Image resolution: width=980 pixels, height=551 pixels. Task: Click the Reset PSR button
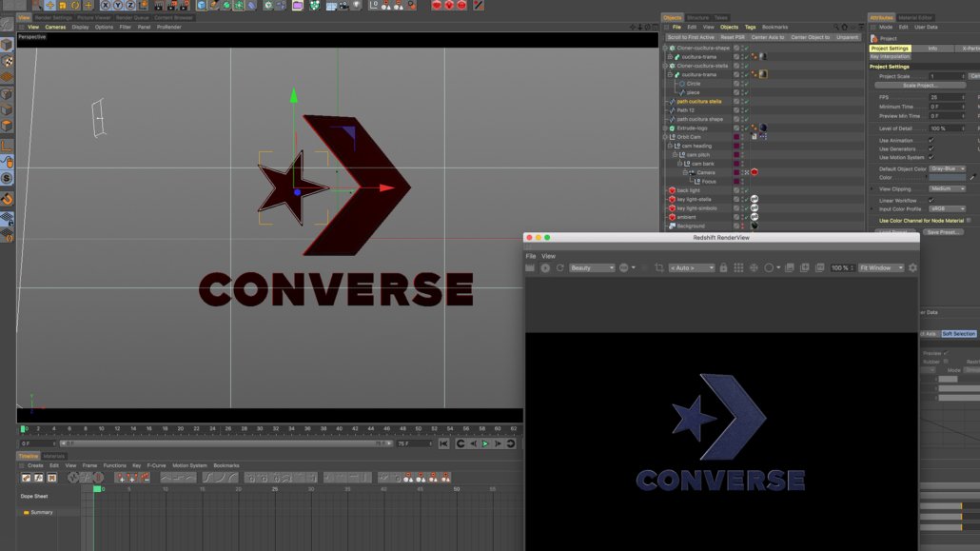click(733, 37)
